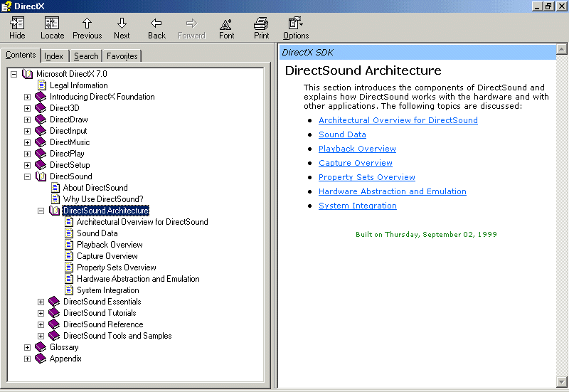The height and width of the screenshot is (392, 569).
Task: Select System Integration page in the tree
Action: tap(107, 290)
